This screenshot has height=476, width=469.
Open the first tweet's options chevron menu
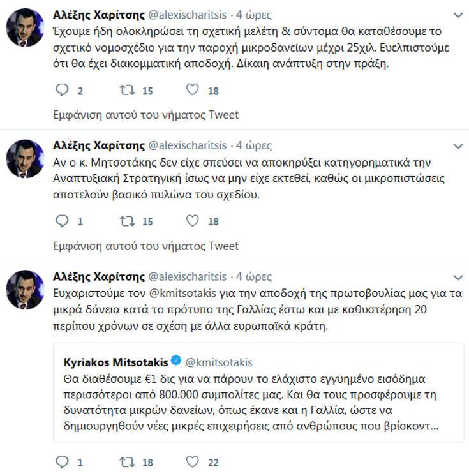pyautogui.click(x=458, y=15)
